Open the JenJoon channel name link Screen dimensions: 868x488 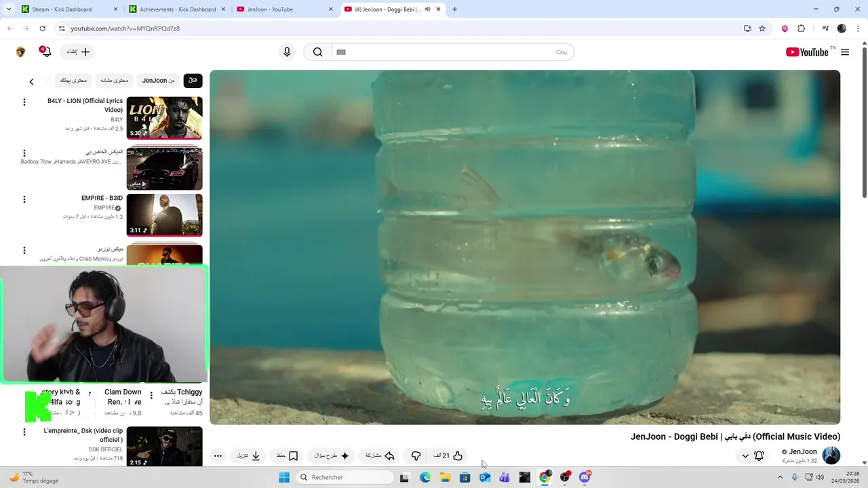point(803,451)
